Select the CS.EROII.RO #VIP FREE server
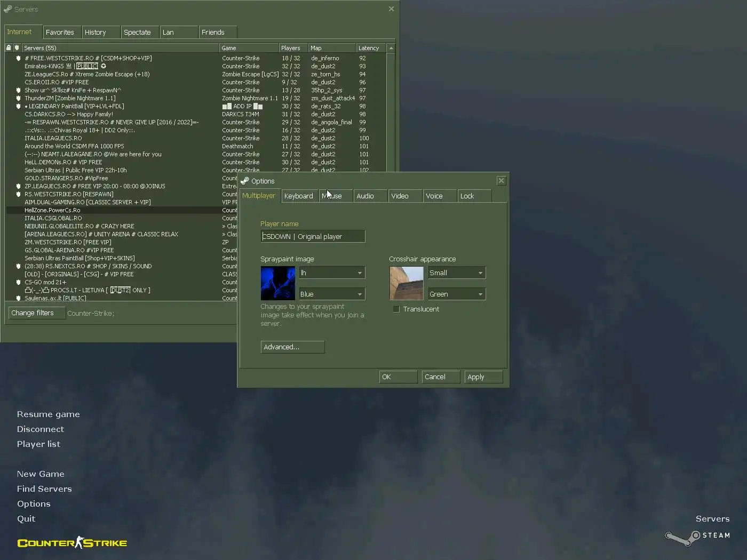The image size is (747, 560). point(196,82)
